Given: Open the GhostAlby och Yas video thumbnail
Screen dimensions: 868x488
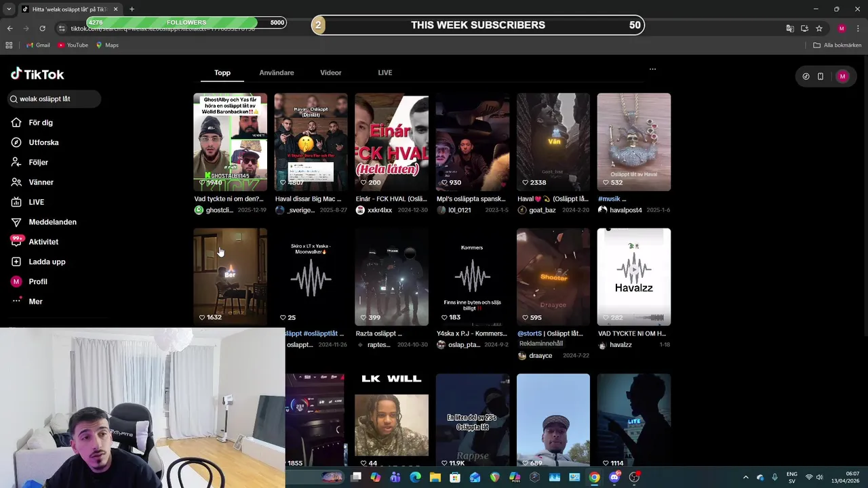Looking at the screenshot, I should pyautogui.click(x=231, y=142).
